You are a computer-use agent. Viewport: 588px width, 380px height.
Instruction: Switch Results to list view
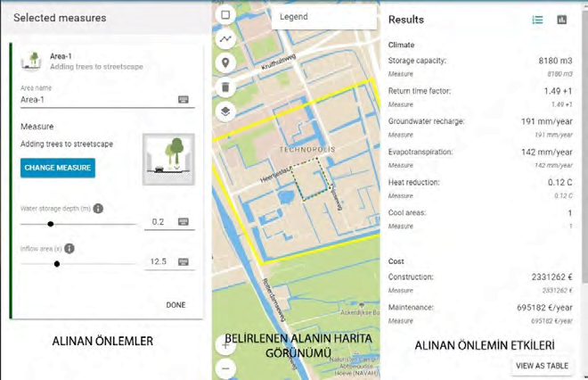point(537,20)
